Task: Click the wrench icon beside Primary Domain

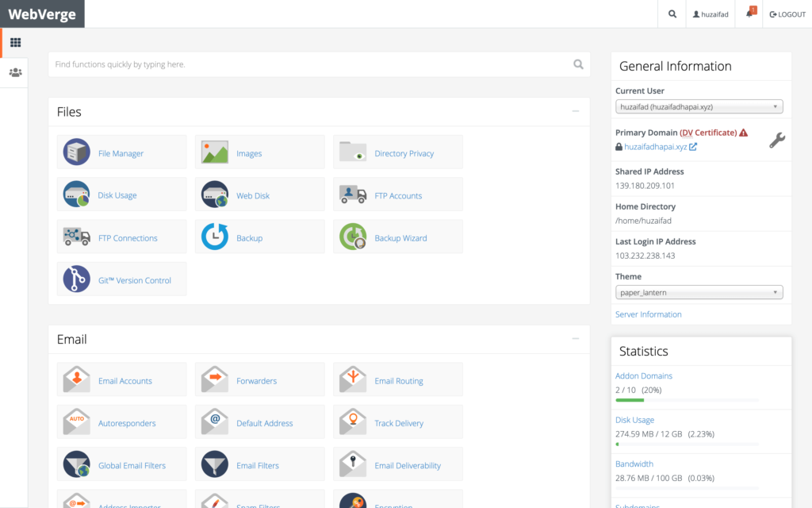Action: coord(777,140)
